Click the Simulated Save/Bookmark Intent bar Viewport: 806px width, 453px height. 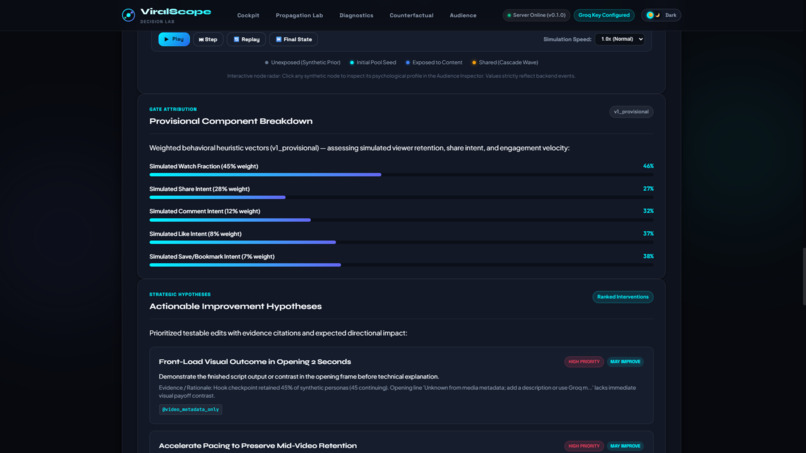pyautogui.click(x=401, y=265)
